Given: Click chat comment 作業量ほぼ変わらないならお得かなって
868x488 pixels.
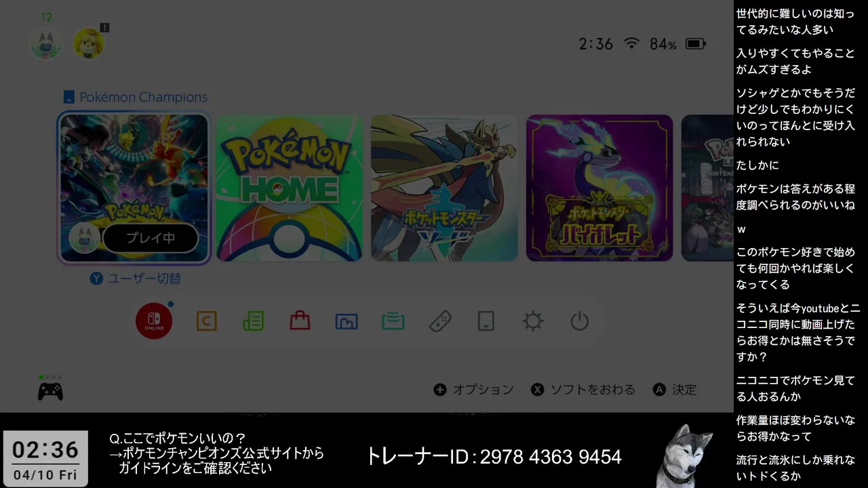Looking at the screenshot, I should coord(795,428).
